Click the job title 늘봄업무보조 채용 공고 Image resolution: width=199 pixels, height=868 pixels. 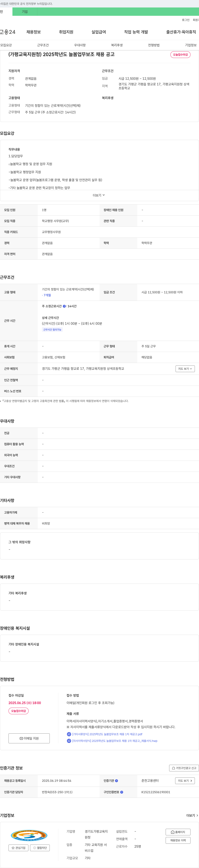[62, 54]
